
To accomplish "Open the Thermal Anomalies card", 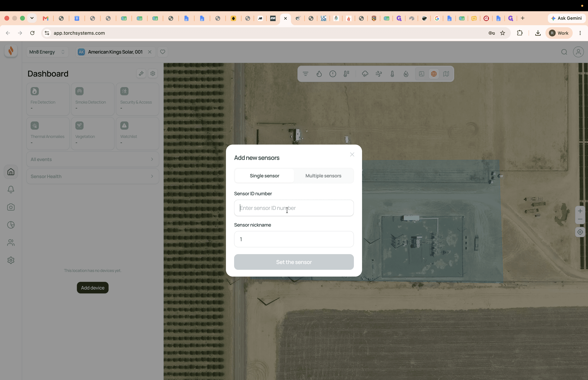I will pyautogui.click(x=48, y=134).
